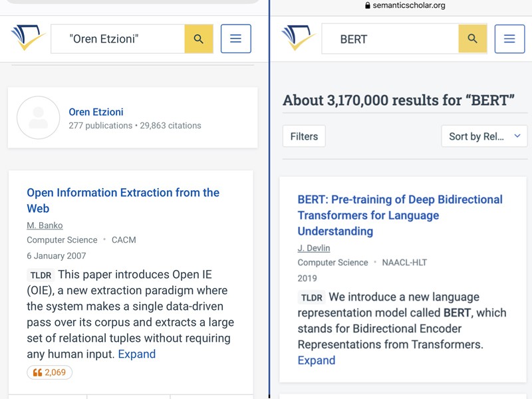Click the 2,069 citations quote badge
Screen dimensions: 532x399
pyautogui.click(x=49, y=372)
